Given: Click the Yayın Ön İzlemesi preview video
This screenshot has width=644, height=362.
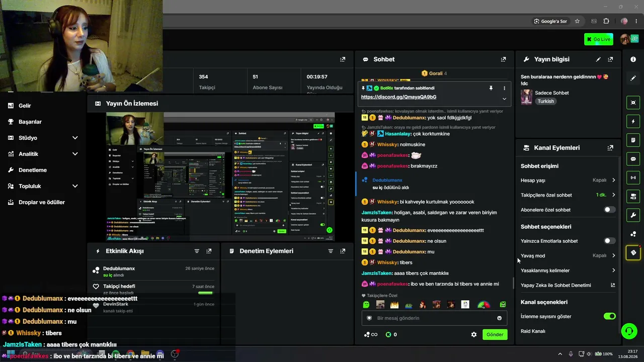Looking at the screenshot, I should coord(220,177).
